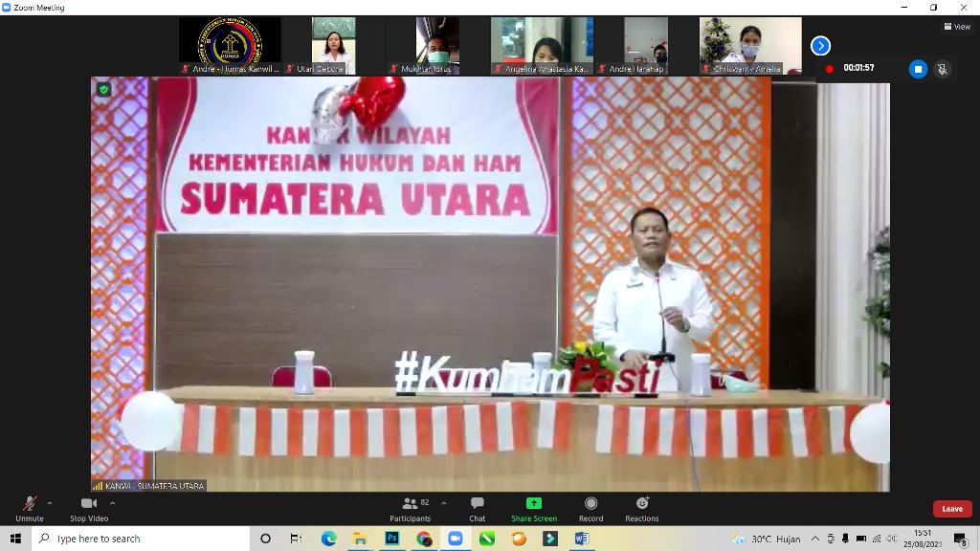Open video options arrow beside Stop Video
This screenshot has width=980, height=551.
[x=112, y=503]
